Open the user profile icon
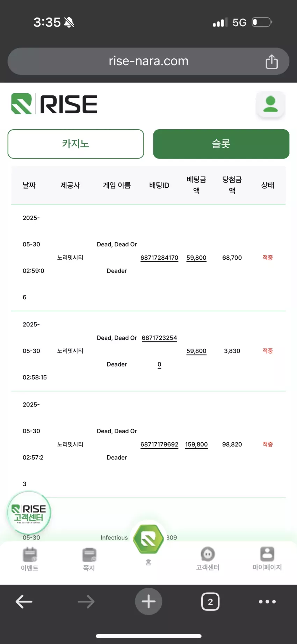Image resolution: width=297 pixels, height=644 pixels. coord(270,104)
